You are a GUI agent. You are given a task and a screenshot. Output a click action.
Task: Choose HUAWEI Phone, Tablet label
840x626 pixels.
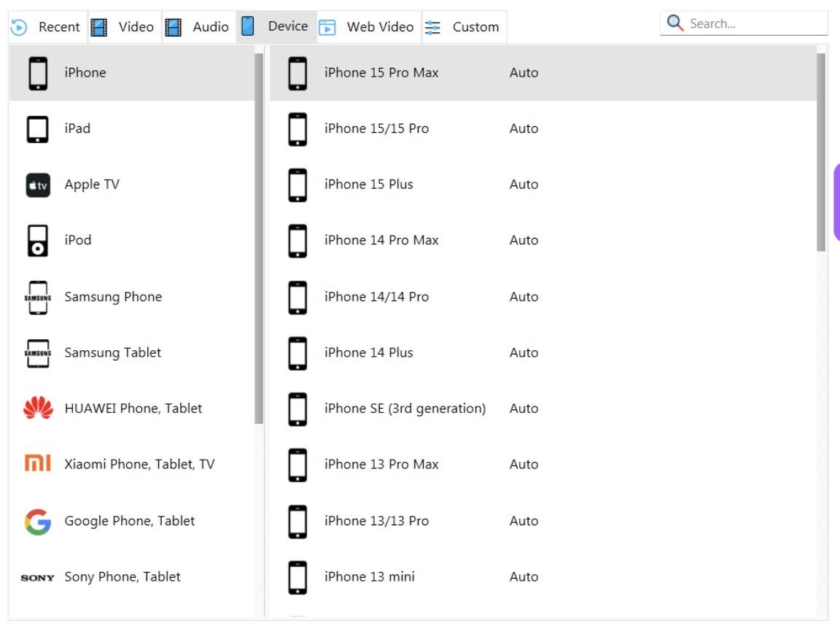(x=133, y=408)
